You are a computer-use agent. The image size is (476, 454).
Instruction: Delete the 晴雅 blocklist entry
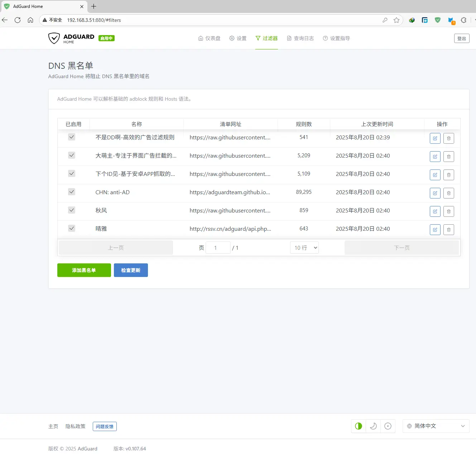(448, 229)
